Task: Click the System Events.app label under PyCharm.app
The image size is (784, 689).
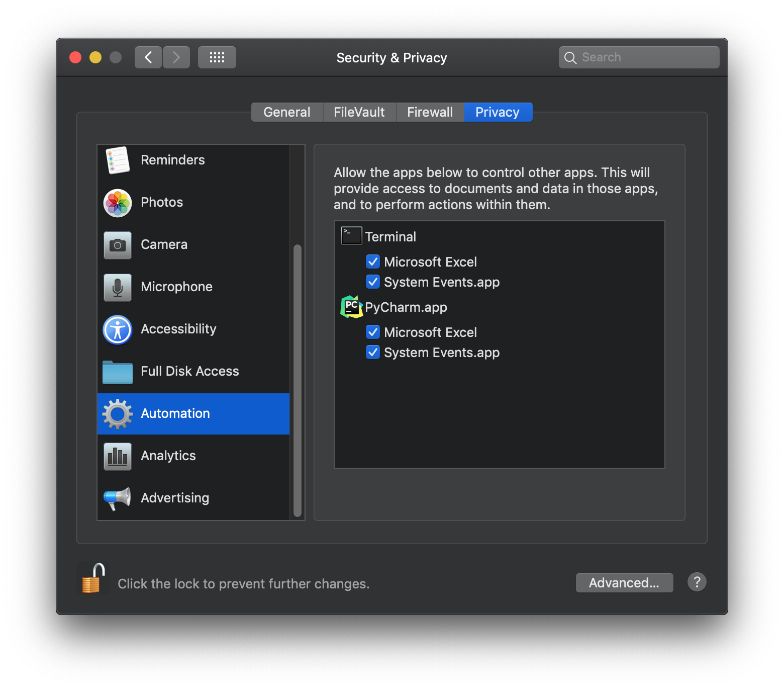Action: pyautogui.click(x=442, y=353)
